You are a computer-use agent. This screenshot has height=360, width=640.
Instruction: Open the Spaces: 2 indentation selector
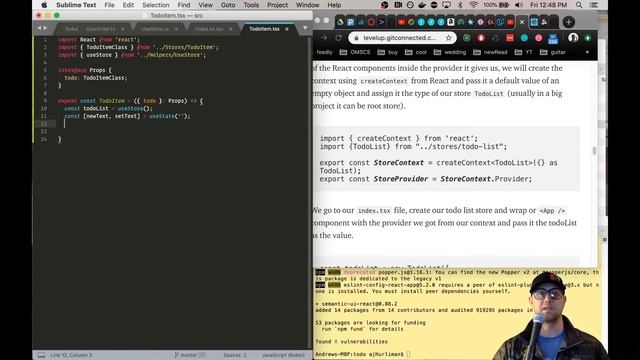tap(235, 355)
